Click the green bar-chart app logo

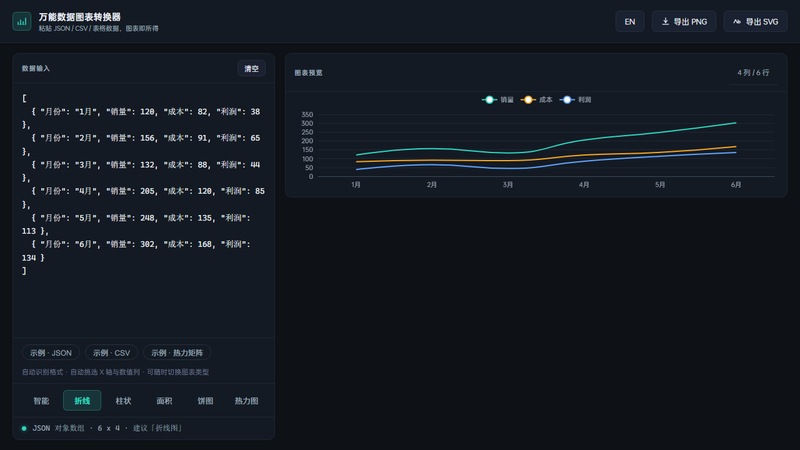point(21,21)
